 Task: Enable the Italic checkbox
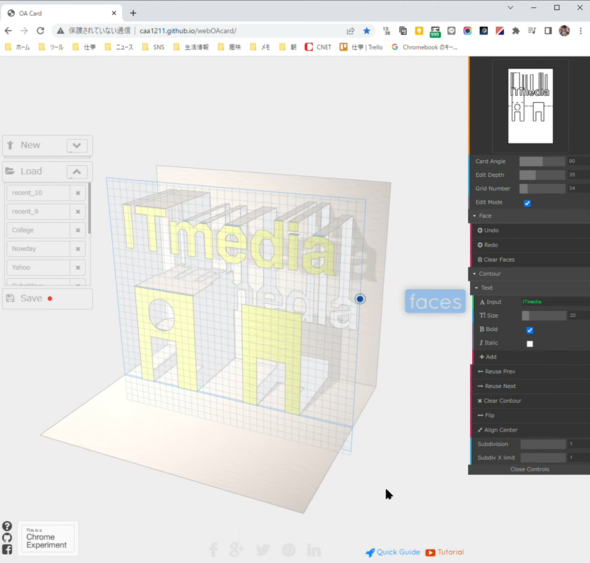(x=529, y=344)
